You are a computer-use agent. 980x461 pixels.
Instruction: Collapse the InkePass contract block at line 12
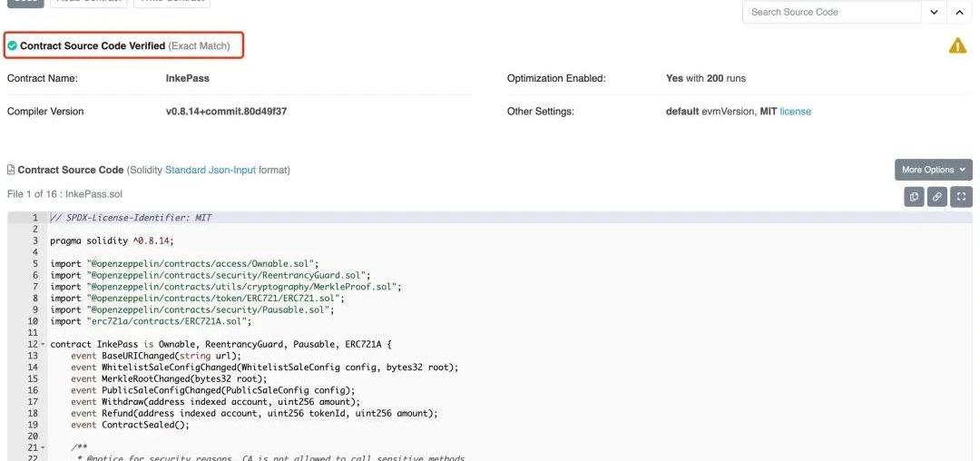pos(42,345)
